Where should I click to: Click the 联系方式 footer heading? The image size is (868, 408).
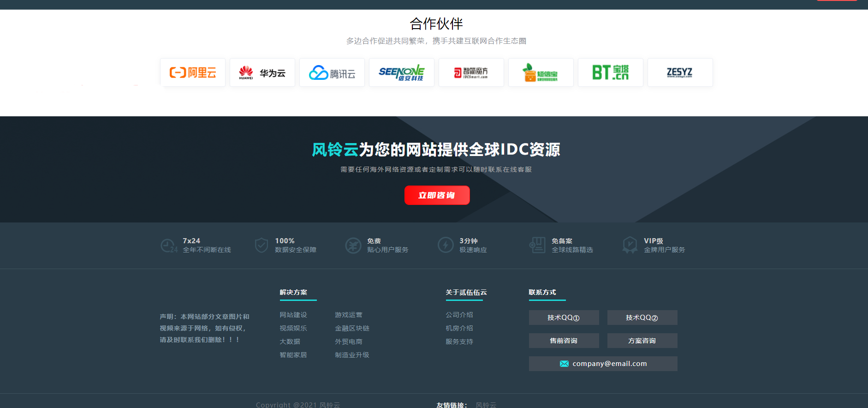tap(542, 292)
